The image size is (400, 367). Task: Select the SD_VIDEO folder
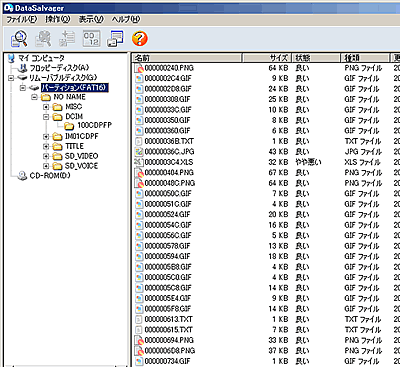(81, 156)
